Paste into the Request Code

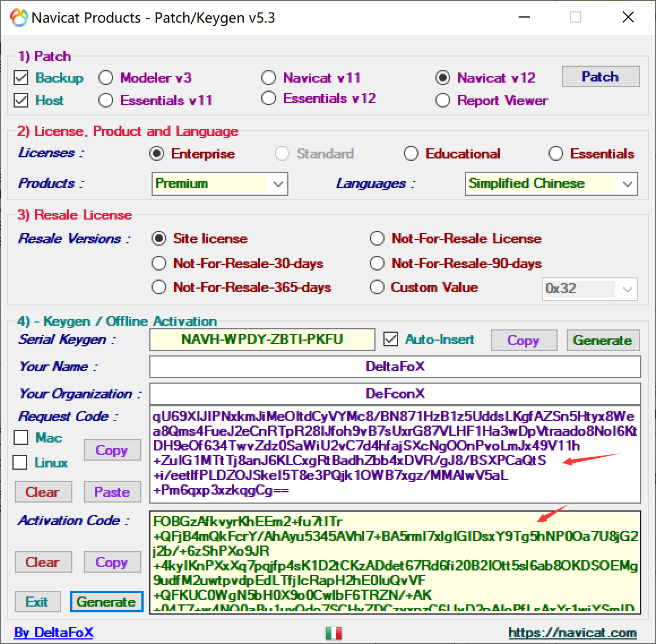pos(112,492)
